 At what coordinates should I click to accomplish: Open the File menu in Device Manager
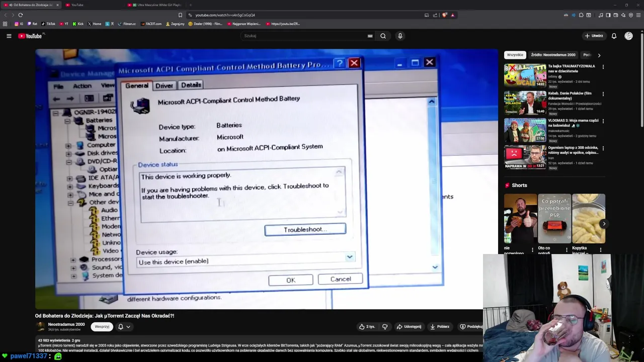58,86
